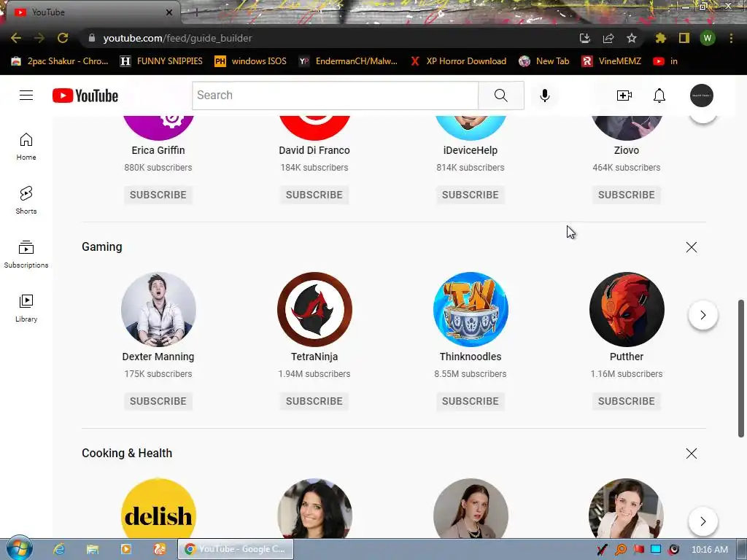Dismiss the Cooking & Health section
747x560 pixels.
[692, 454]
